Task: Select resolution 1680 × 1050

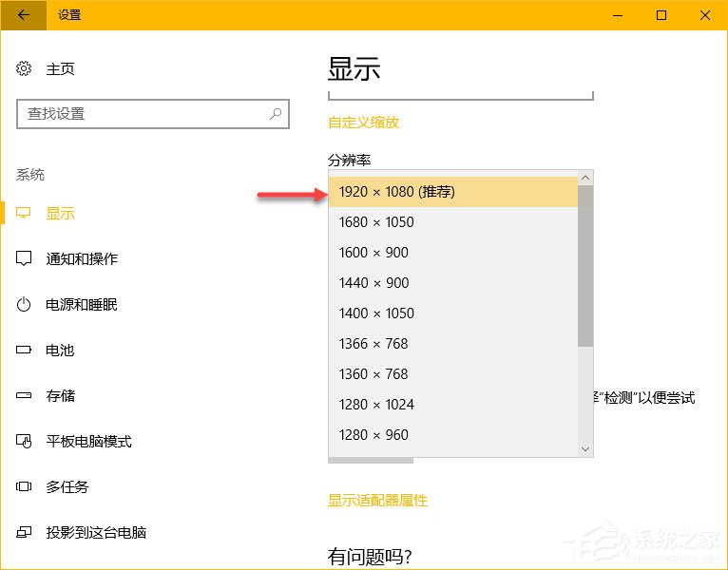Action: click(453, 222)
